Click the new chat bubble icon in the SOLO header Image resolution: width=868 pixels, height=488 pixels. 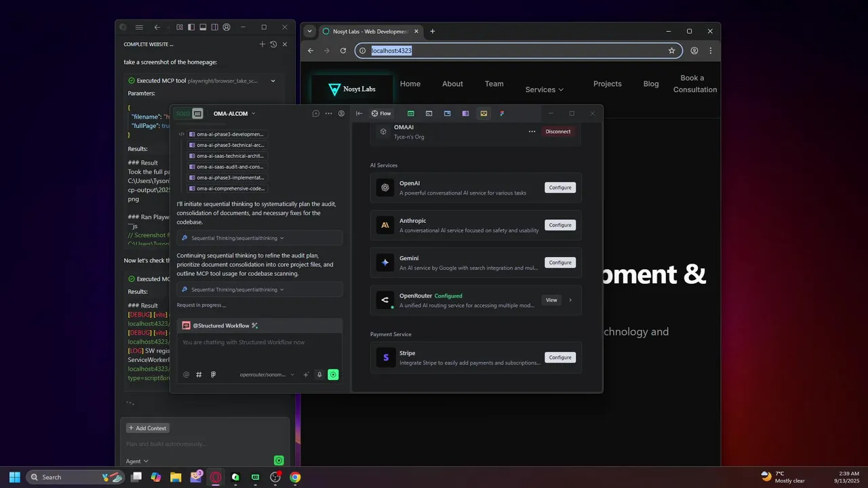pyautogui.click(x=316, y=113)
